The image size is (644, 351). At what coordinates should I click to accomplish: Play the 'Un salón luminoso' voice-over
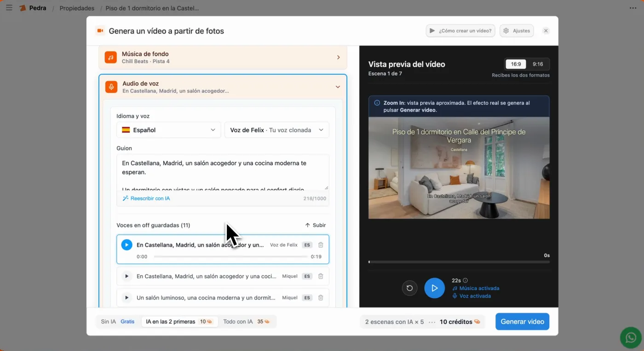point(126,298)
